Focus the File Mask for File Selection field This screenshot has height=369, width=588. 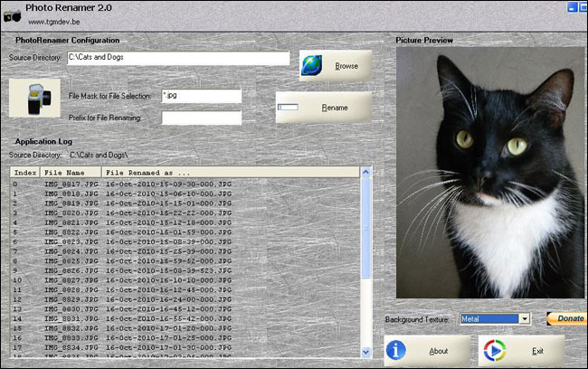201,96
